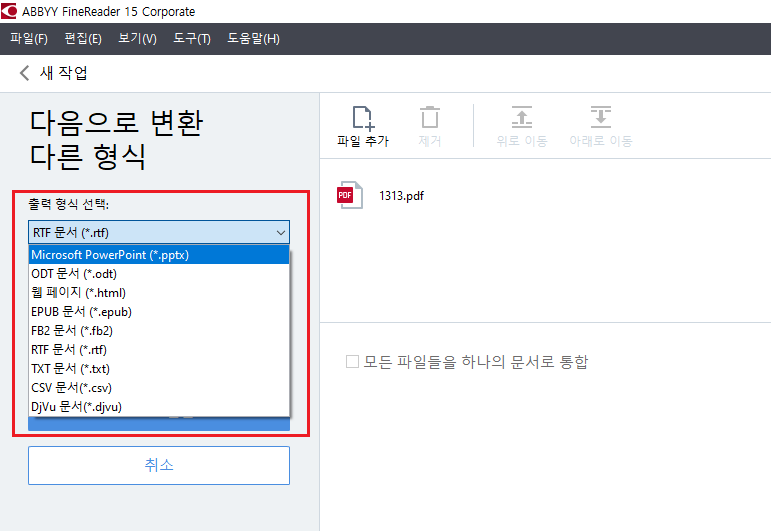
Task: Click the Move Up (위로 이동) icon
Action: tap(522, 118)
